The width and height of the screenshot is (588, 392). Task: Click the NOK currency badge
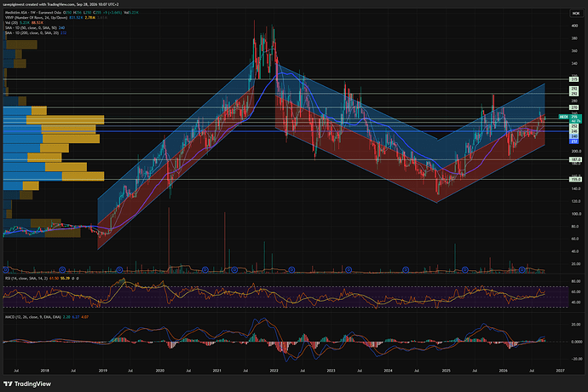click(x=575, y=13)
